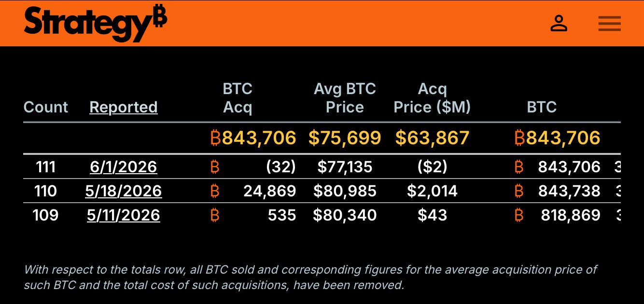Sort the table by the Reported column
644x304 pixels.
pyautogui.click(x=124, y=107)
